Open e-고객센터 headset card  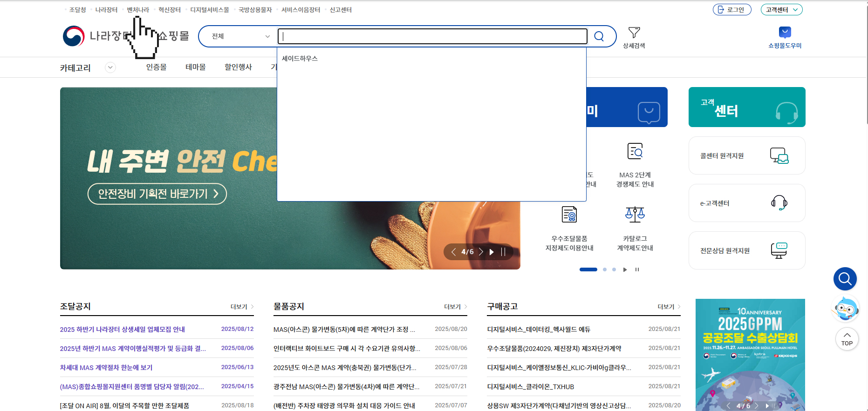(747, 203)
